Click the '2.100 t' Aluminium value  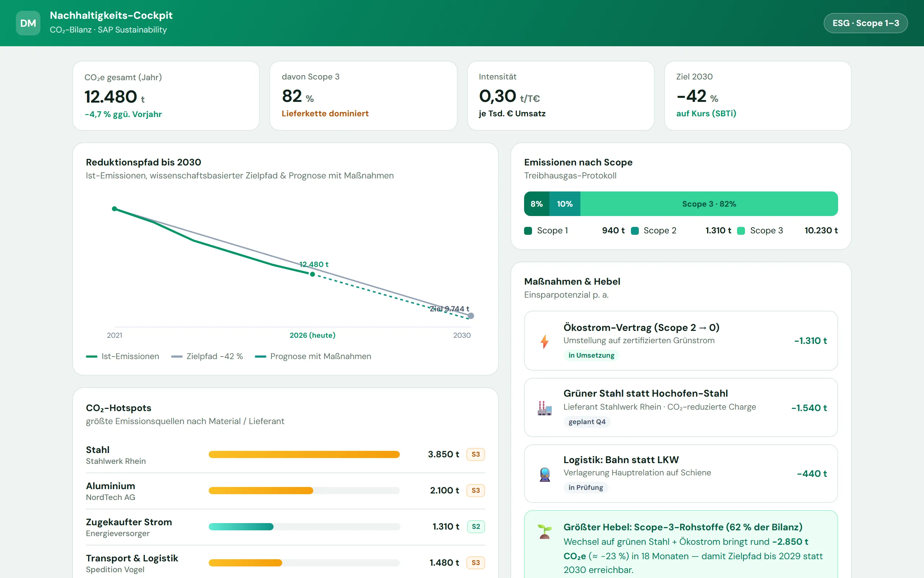pyautogui.click(x=444, y=491)
